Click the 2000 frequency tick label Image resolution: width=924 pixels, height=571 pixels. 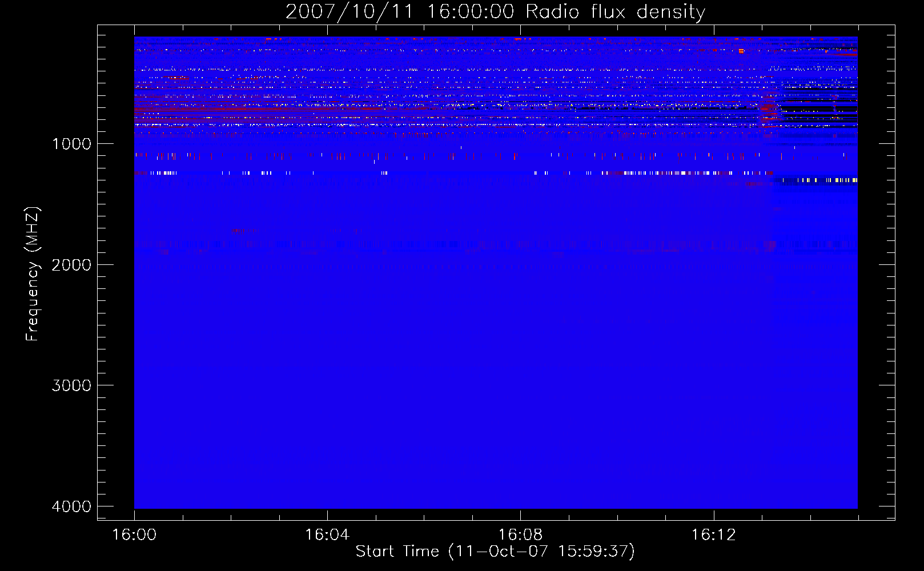71,265
